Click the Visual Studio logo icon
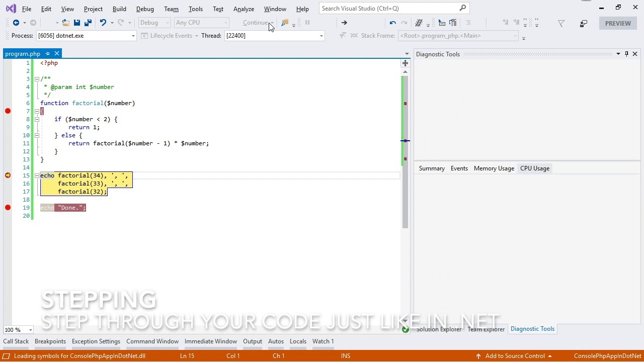 tap(11, 9)
